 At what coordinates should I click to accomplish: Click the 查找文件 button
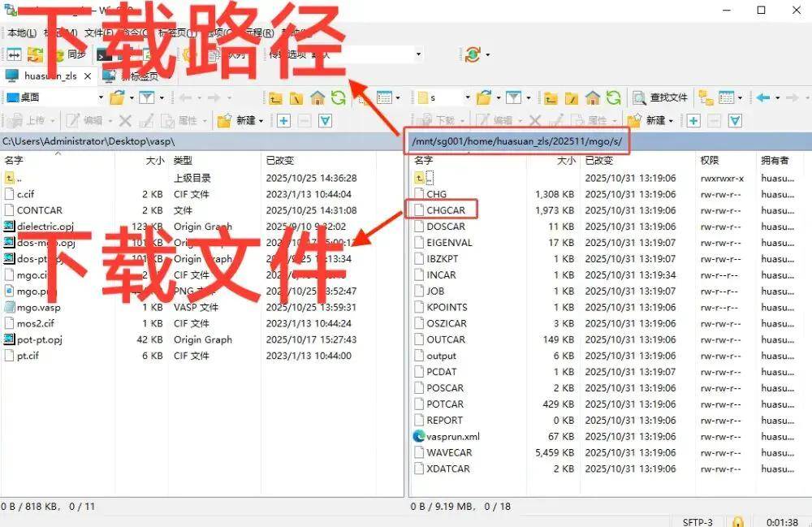660,97
